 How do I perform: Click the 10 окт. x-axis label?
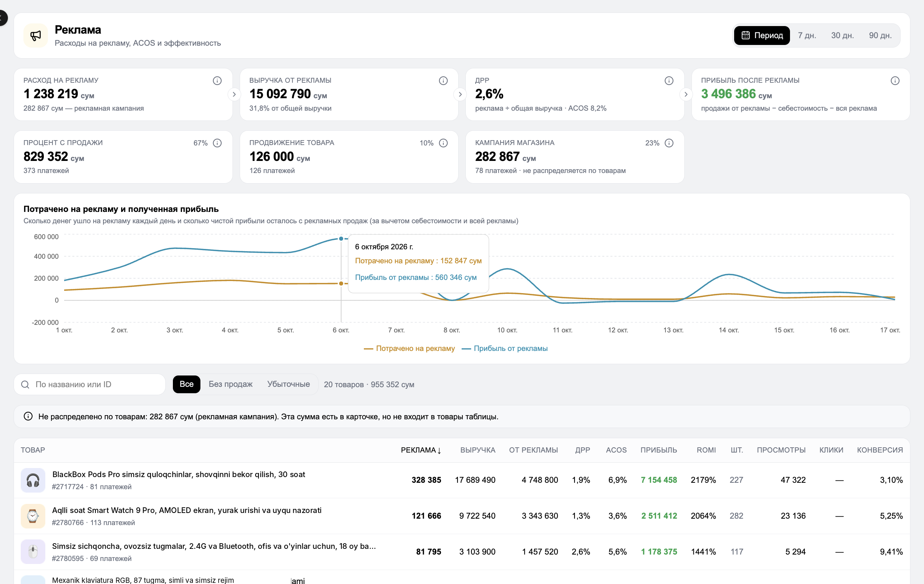coord(507,330)
